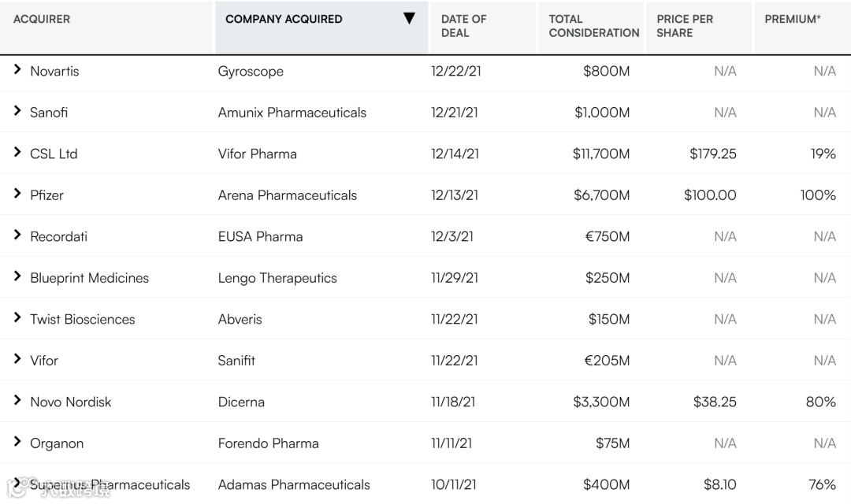
Task: Expand the Sanofi row chevron
Action: pos(17,111)
